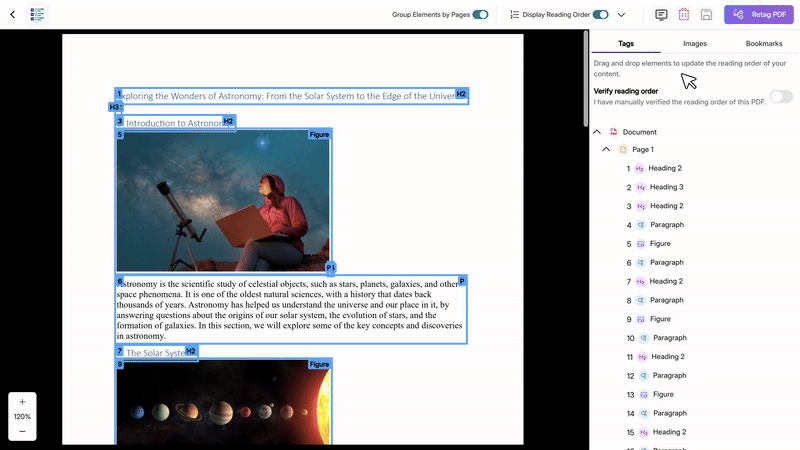Screen dimensions: 800x450
Task: Click zoom out minus button
Action: pyautogui.click(x=22, y=431)
